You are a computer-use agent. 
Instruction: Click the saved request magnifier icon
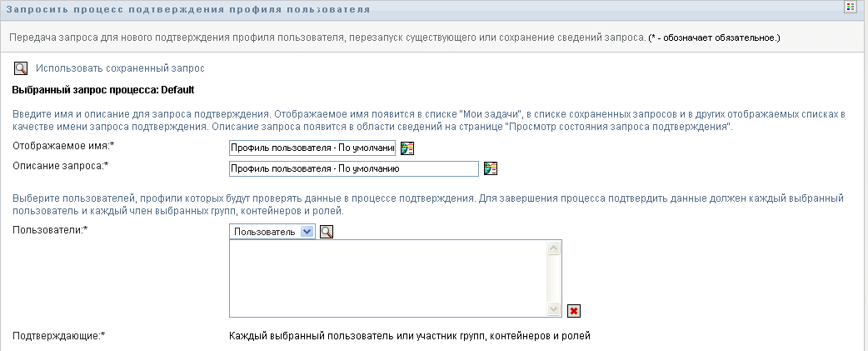21,68
